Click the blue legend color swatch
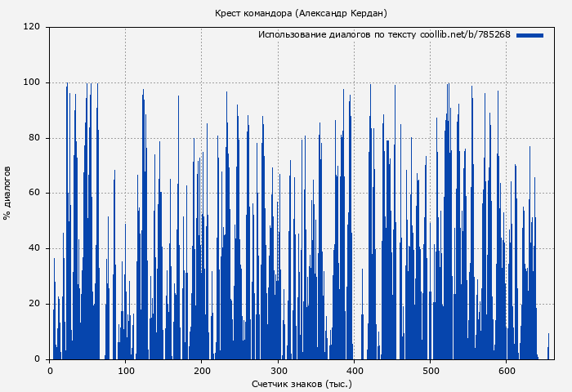The width and height of the screenshot is (572, 392). point(530,35)
